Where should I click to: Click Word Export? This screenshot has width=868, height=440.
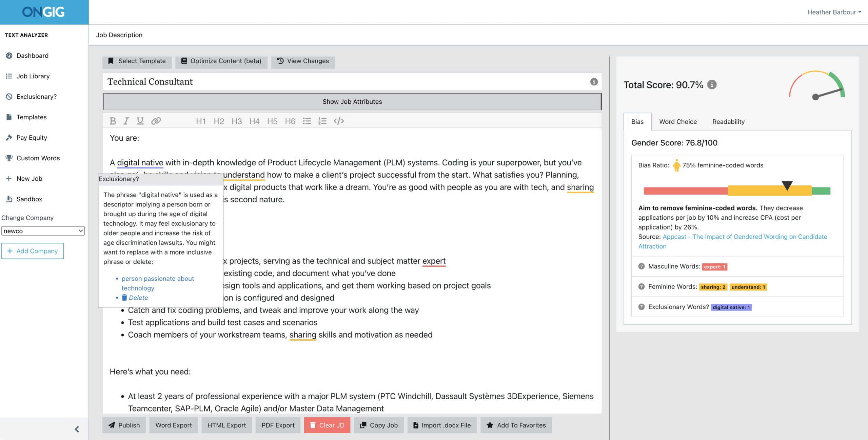[x=174, y=425]
